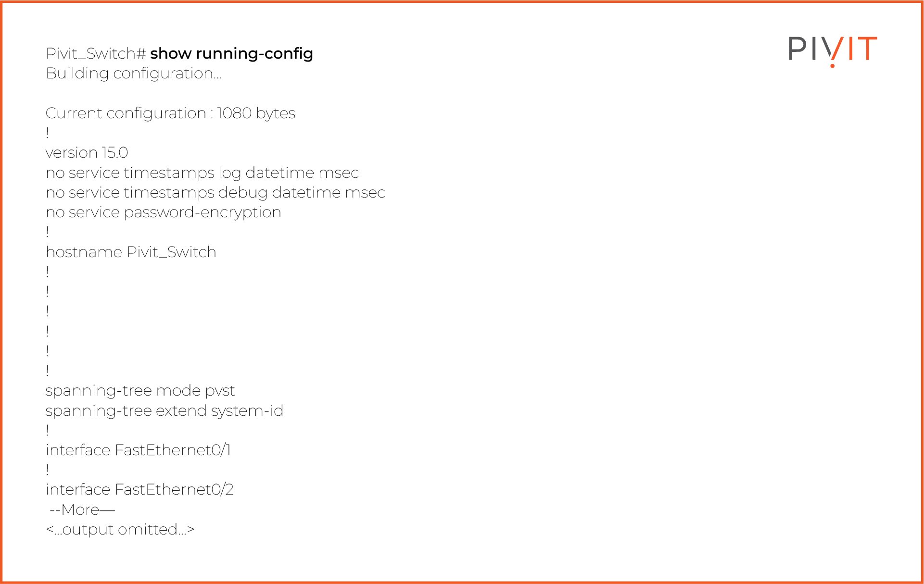Click the hostname Pivit_Switch line
The width and height of the screenshot is (924, 584).
131,252
